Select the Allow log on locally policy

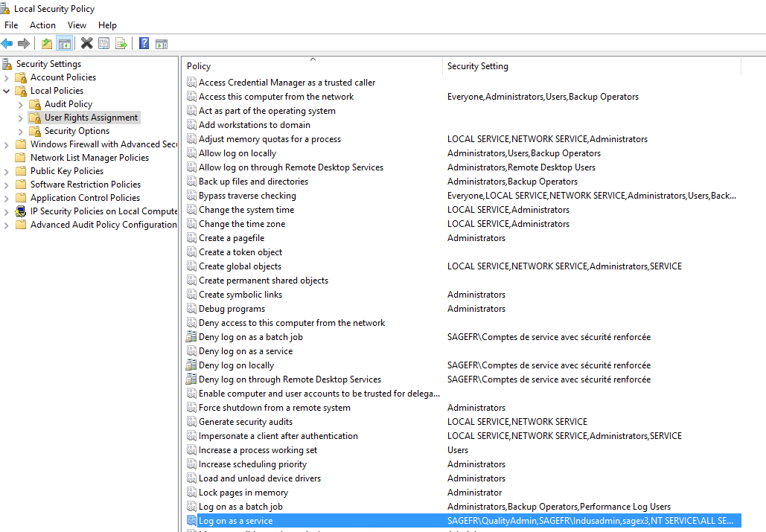click(x=237, y=153)
